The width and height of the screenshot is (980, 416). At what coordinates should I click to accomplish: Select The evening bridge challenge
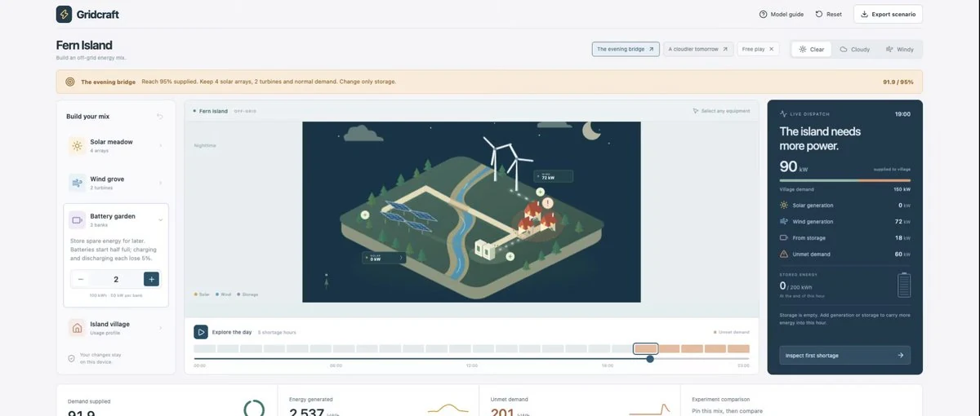pyautogui.click(x=626, y=49)
